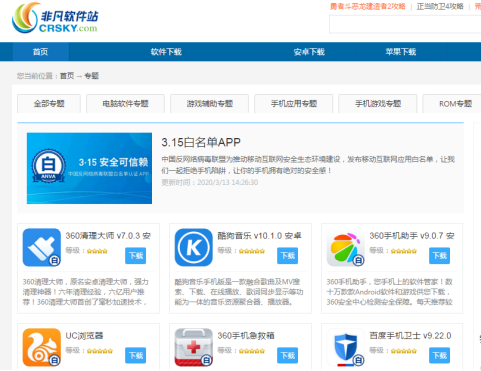Click 专题 in the breadcrumb
Image resolution: width=481 pixels, height=371 pixels.
point(91,76)
